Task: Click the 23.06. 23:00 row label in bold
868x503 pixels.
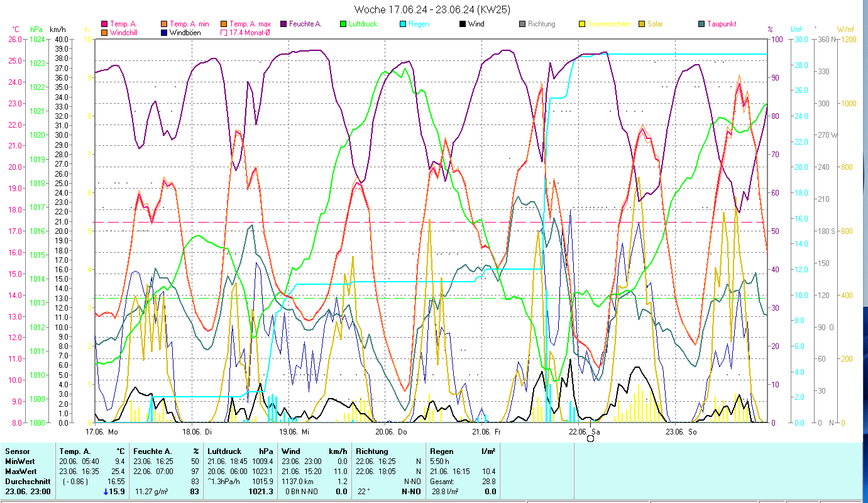Action: (x=27, y=492)
